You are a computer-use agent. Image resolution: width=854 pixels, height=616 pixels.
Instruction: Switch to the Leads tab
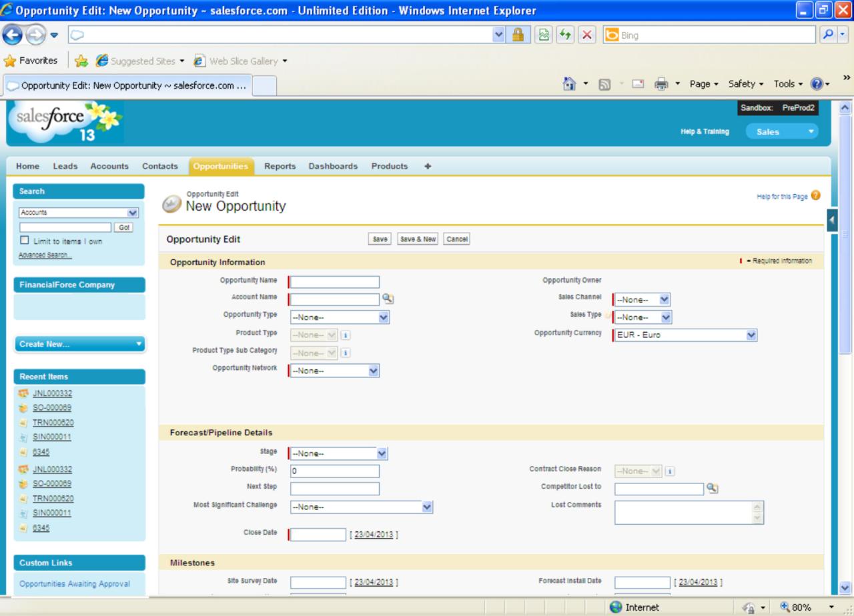(x=65, y=166)
